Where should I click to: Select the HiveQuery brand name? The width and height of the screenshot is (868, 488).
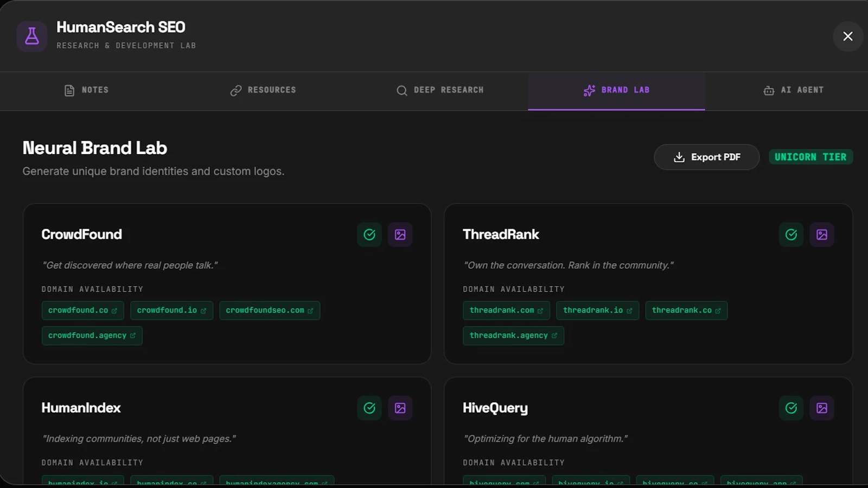[495, 408]
